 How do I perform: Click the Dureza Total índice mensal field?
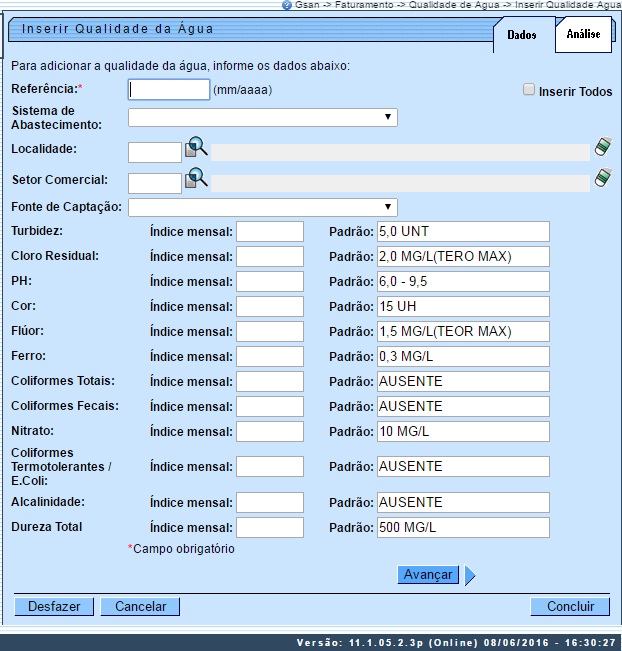(x=270, y=528)
